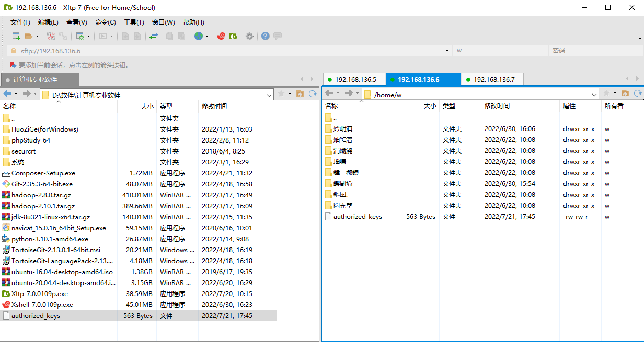The image size is (644, 342).
Task: Go forward in the local pane
Action: click(x=27, y=93)
